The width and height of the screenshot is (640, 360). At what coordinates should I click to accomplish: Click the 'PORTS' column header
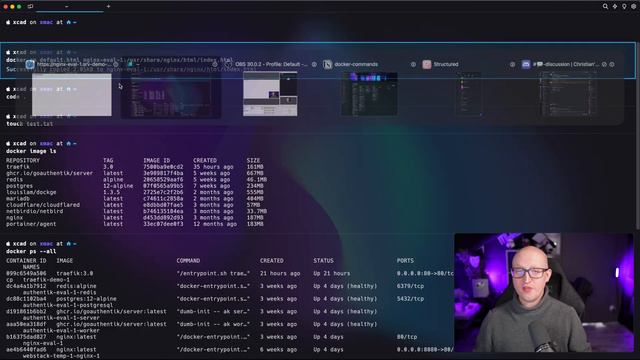pos(405,260)
